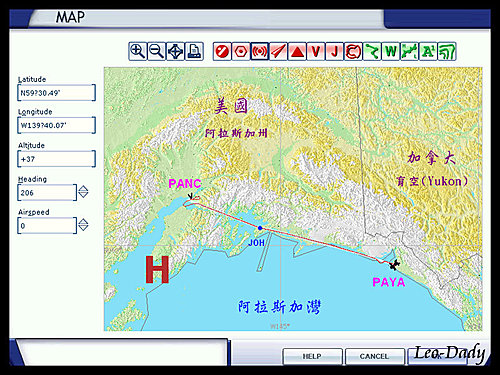Click the blue waypoint dot on the route

click(x=260, y=228)
